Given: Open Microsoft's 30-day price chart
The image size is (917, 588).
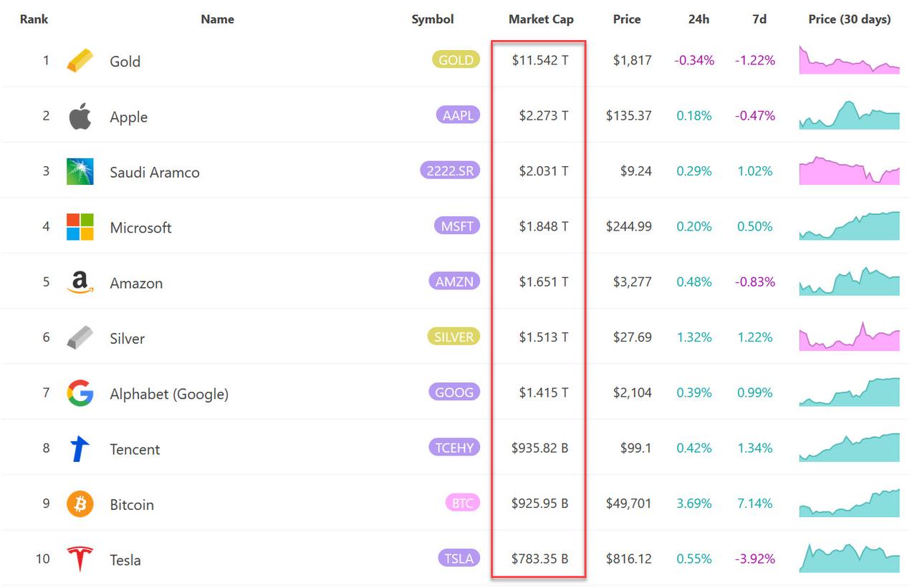Looking at the screenshot, I should coord(850,226).
